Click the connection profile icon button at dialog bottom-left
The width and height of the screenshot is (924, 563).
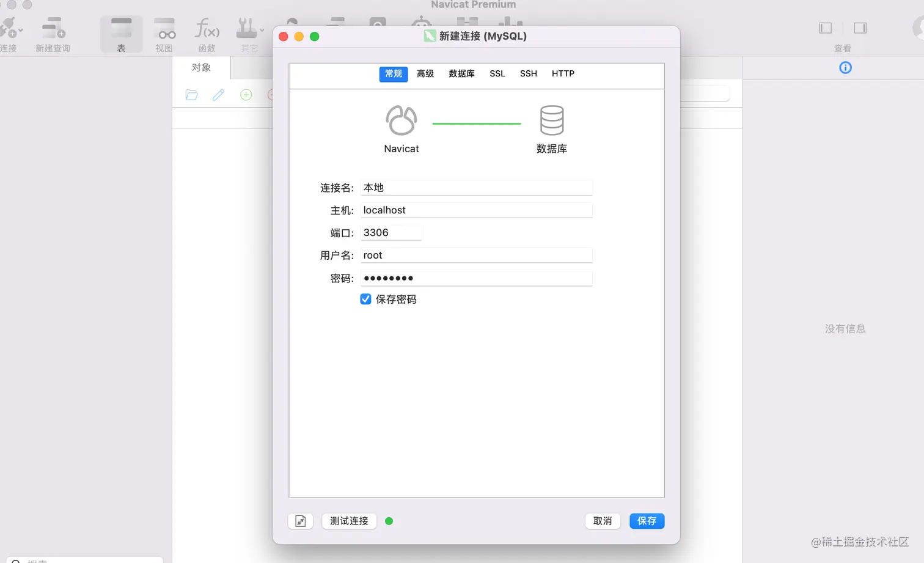coord(301,521)
